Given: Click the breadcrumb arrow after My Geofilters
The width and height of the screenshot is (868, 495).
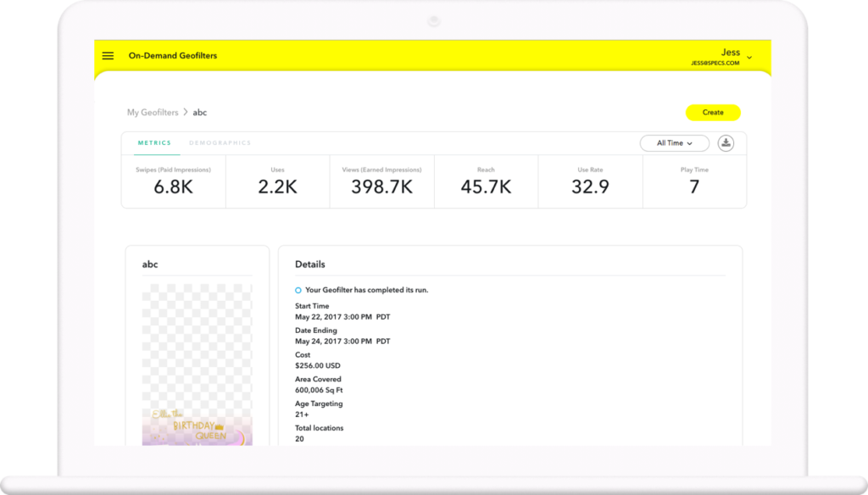Looking at the screenshot, I should 185,112.
